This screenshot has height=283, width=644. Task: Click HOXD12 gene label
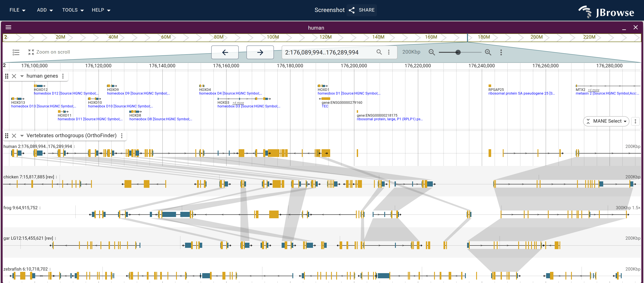[41, 90]
